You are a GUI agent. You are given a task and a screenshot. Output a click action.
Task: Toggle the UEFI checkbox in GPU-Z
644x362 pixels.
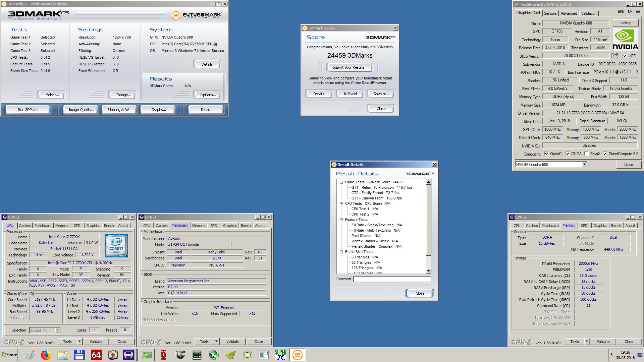[625, 56]
